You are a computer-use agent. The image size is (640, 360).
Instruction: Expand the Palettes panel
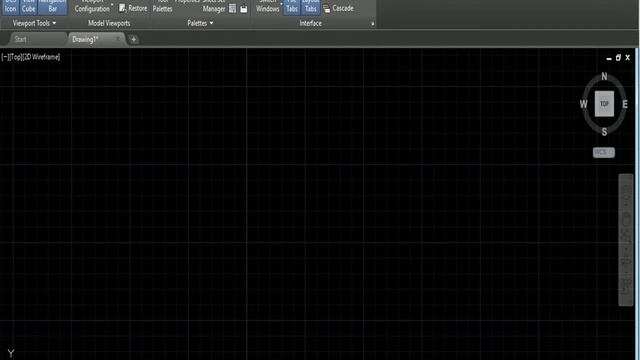pyautogui.click(x=200, y=23)
